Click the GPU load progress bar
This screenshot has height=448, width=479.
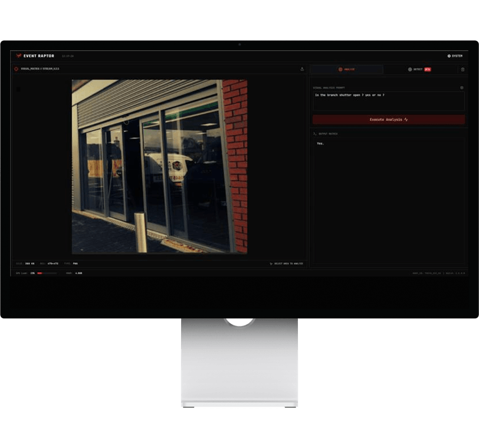click(x=47, y=273)
